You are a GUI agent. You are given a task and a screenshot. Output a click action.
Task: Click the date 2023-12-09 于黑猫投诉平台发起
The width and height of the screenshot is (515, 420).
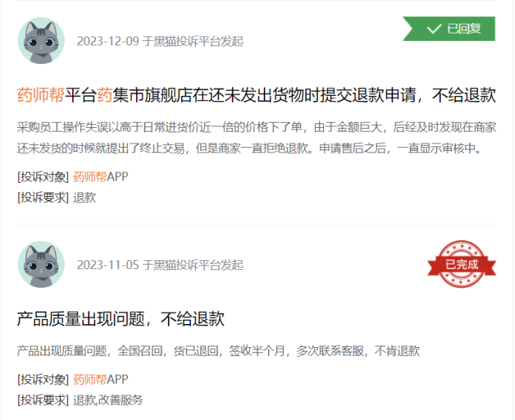pos(160,41)
